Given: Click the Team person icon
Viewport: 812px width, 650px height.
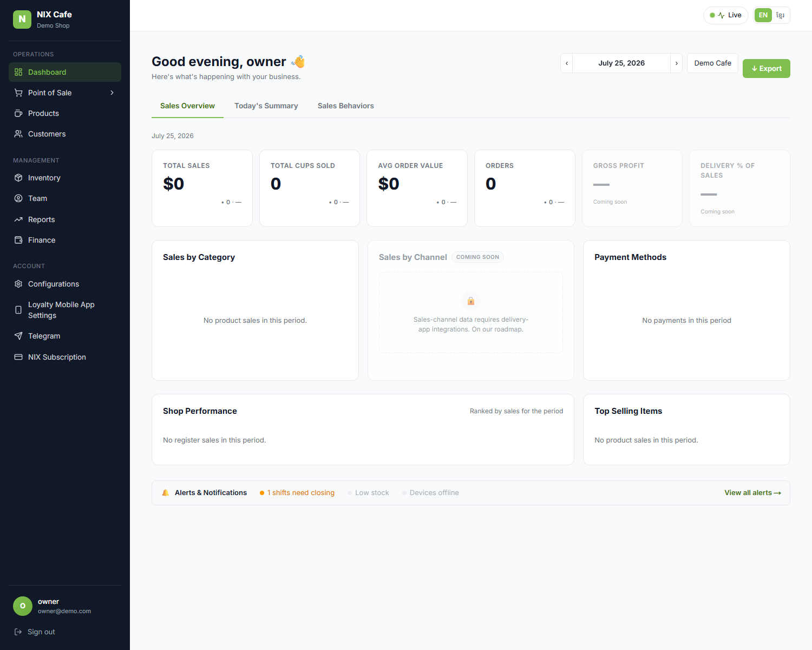Looking at the screenshot, I should tap(18, 198).
